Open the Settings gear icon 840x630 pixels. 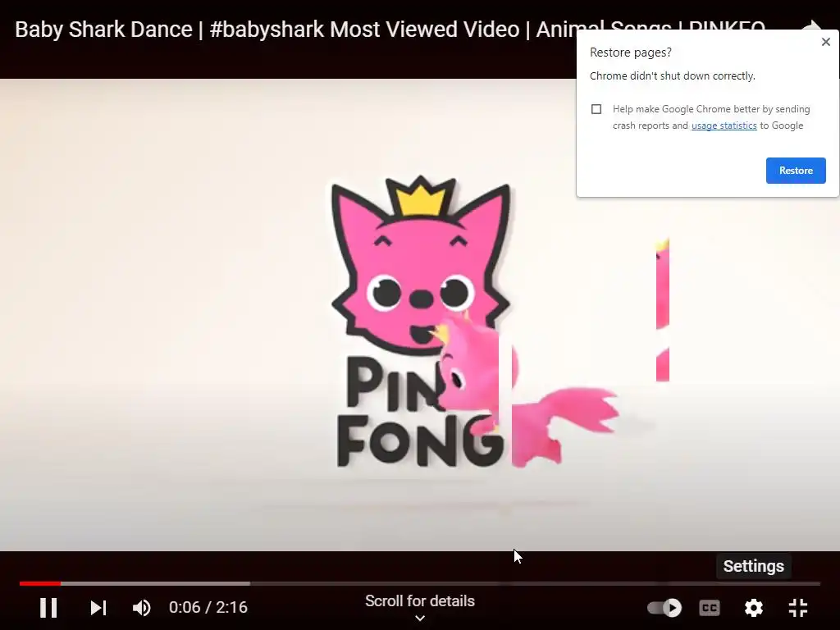754,608
